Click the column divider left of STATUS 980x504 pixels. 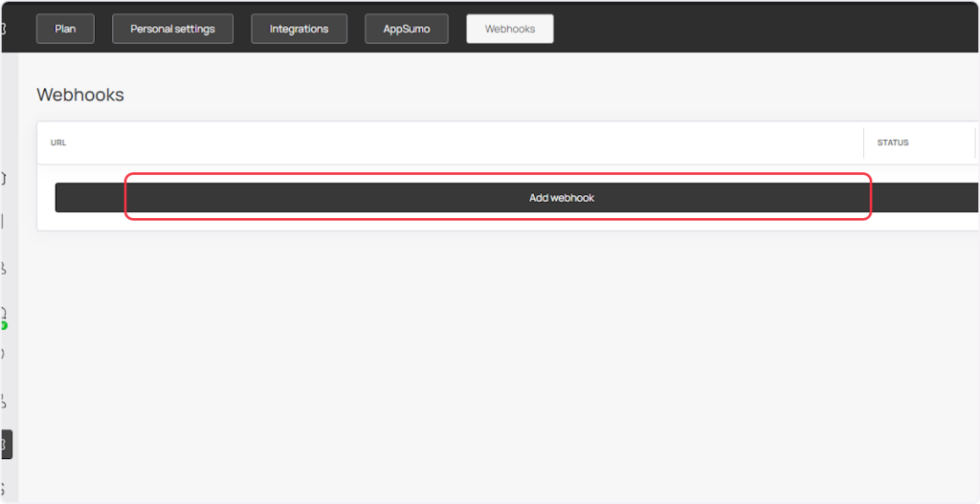[863, 142]
